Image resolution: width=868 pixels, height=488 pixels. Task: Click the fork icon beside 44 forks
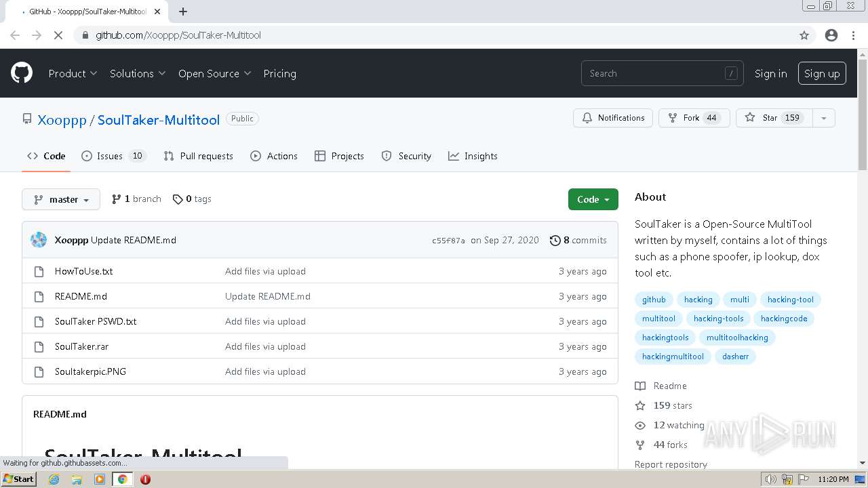pyautogui.click(x=640, y=445)
